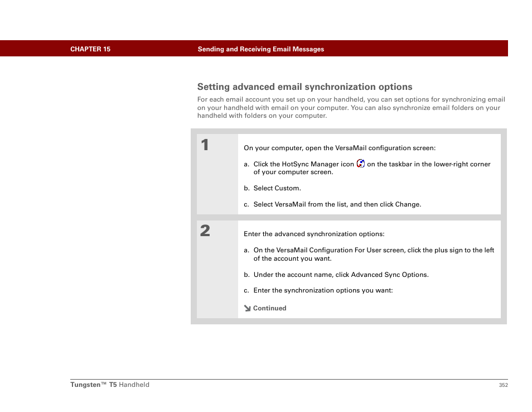Click "Enter the advanced synchronization options:" text
Image resolution: width=532 pixels, height=412 pixels.
(x=314, y=234)
